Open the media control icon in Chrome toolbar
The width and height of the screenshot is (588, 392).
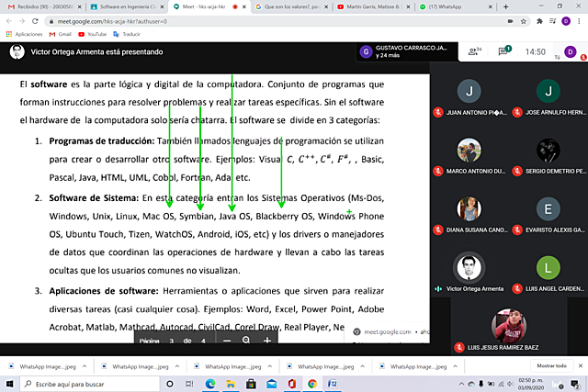(552, 21)
